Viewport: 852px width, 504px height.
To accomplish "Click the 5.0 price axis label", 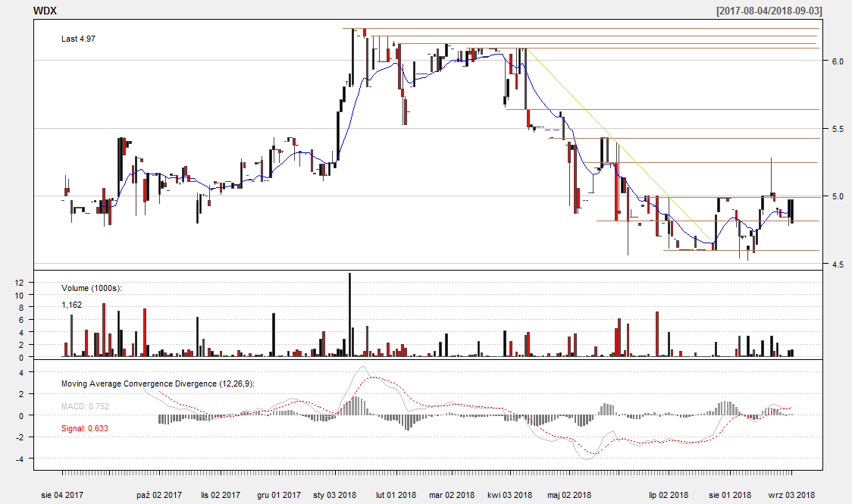I will [838, 196].
